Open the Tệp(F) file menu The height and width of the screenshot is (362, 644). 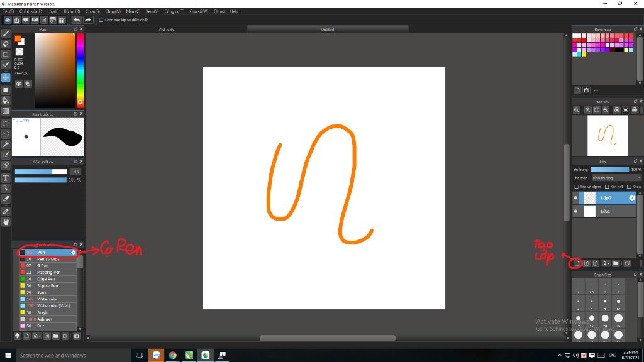(8, 11)
